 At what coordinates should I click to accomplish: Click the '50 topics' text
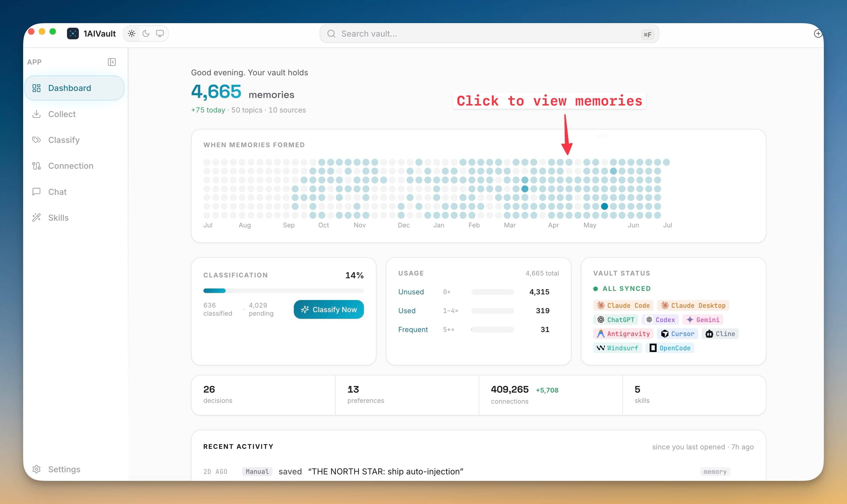coord(247,110)
